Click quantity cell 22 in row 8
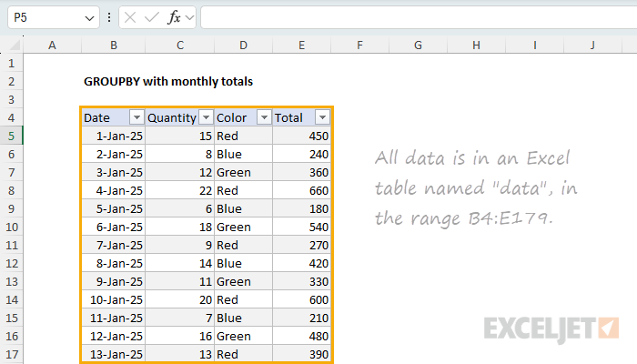The image size is (637, 364). click(180, 190)
